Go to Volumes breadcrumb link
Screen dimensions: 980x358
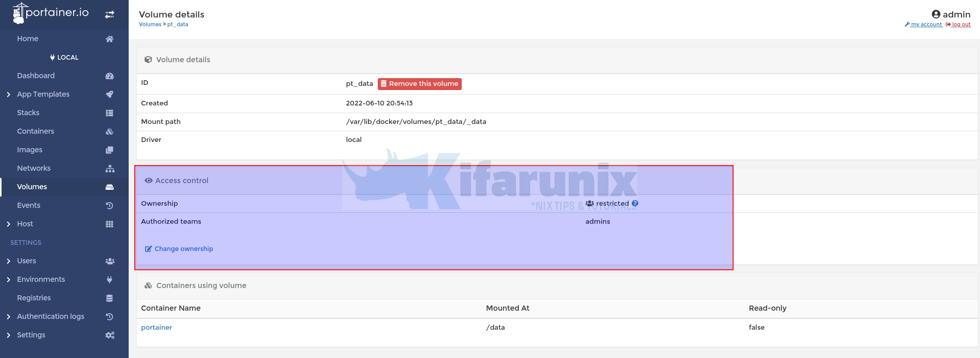[150, 25]
